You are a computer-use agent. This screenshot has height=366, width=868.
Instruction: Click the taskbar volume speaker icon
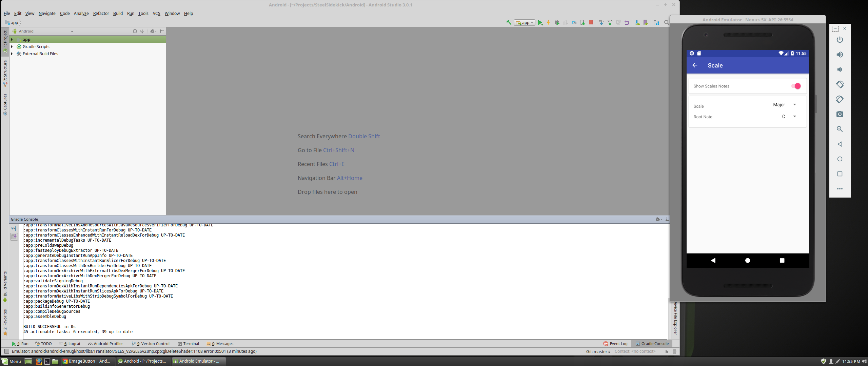(864, 361)
